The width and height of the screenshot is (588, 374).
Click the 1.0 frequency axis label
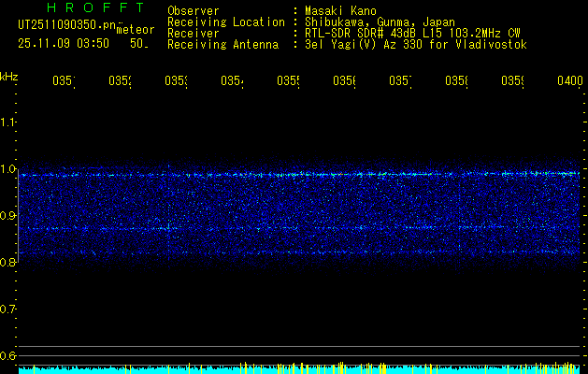(7, 169)
